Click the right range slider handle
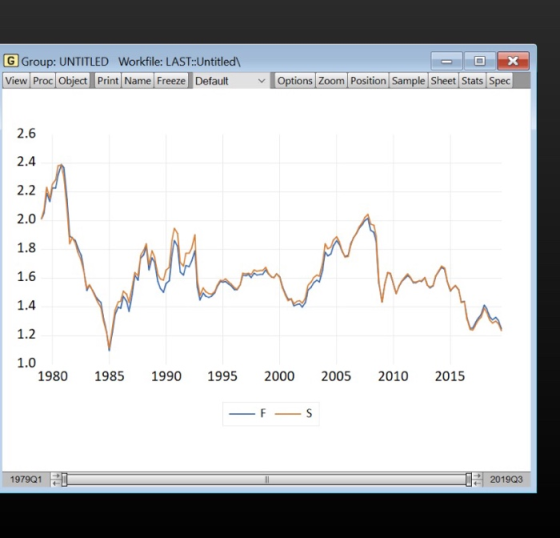The width and height of the screenshot is (560, 538). [x=469, y=479]
